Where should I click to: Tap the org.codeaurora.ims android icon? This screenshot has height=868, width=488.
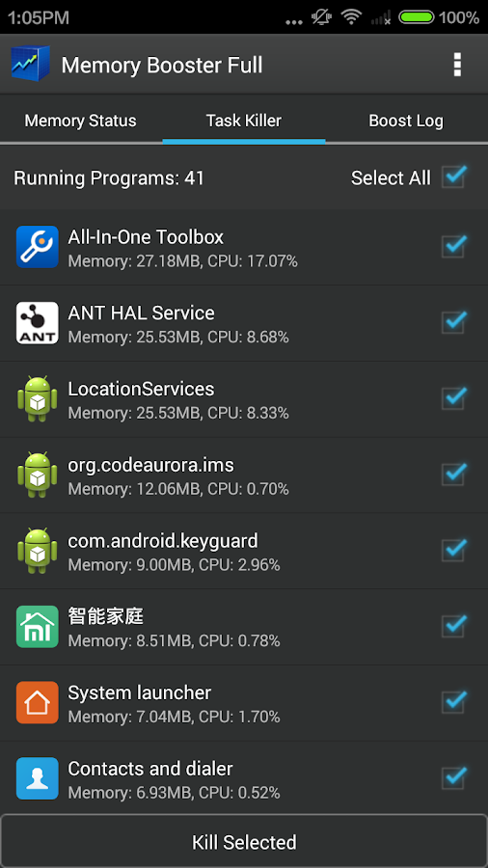click(37, 475)
